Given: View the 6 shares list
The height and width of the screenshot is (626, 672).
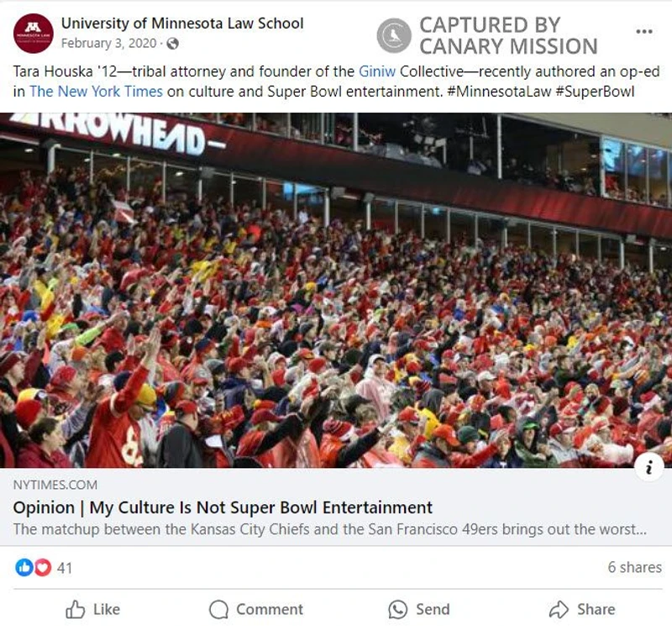Looking at the screenshot, I should tap(635, 567).
